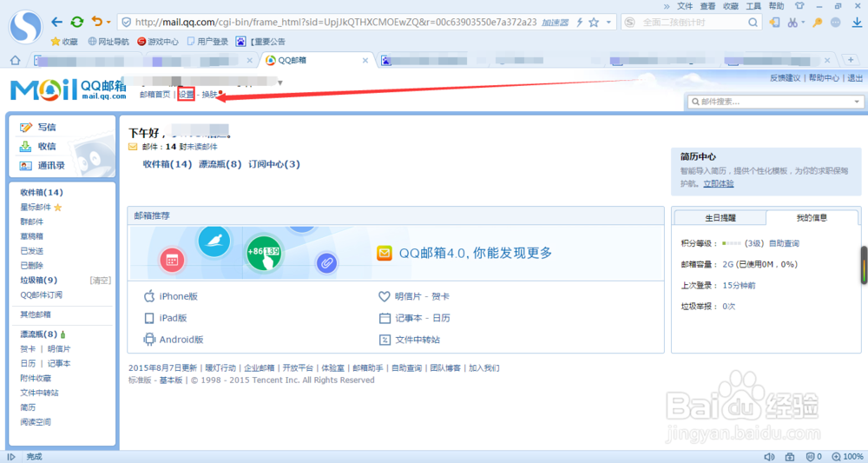This screenshot has height=463, width=868.
Task: Open the 查看 menu
Action: (707, 6)
